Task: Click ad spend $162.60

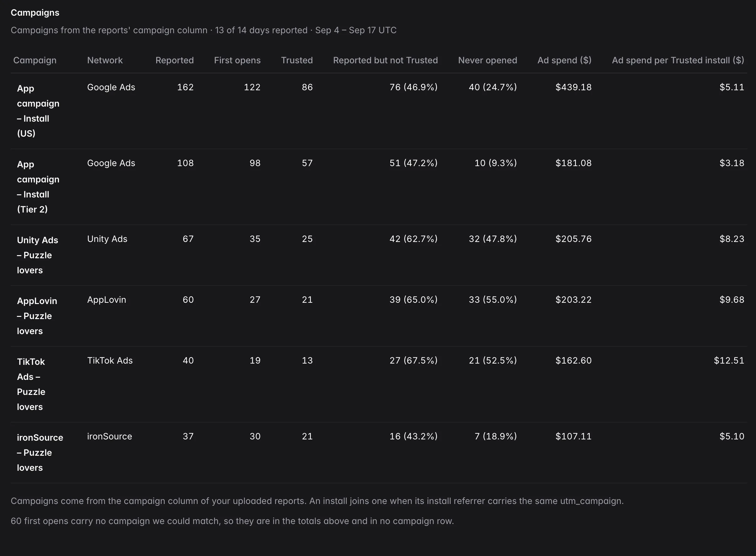Action: (573, 360)
